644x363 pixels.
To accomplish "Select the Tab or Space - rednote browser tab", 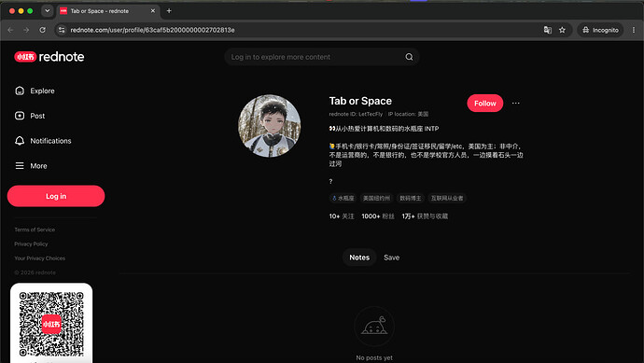I will (108, 11).
